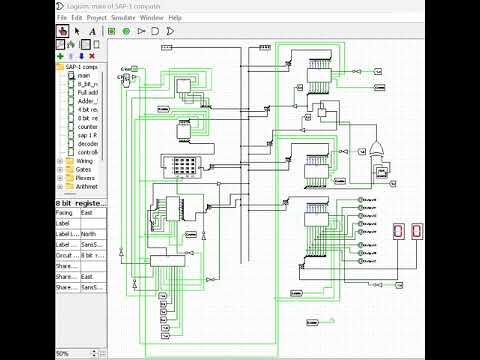This screenshot has height=360, width=480.
Task: Click the RAM component on canvas
Action: point(182,166)
